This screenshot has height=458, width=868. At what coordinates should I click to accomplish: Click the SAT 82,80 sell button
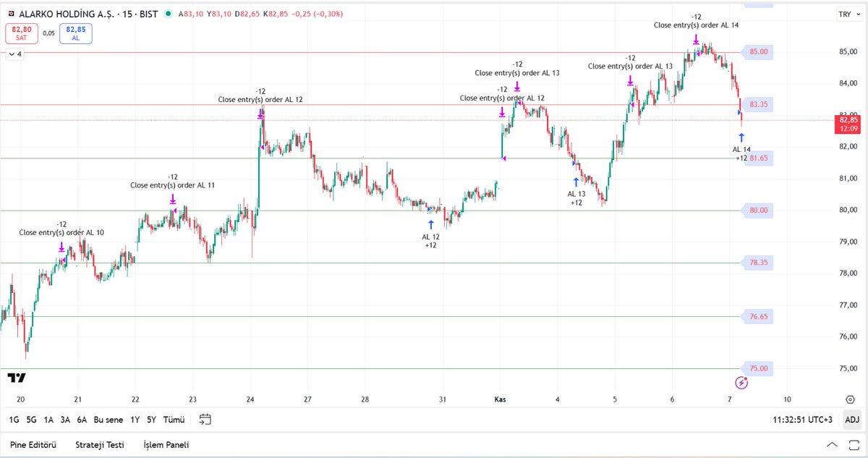[22, 33]
